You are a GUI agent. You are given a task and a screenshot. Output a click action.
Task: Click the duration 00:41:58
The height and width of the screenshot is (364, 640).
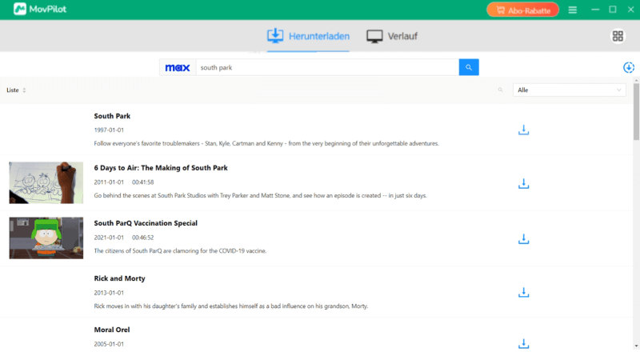coord(143,182)
